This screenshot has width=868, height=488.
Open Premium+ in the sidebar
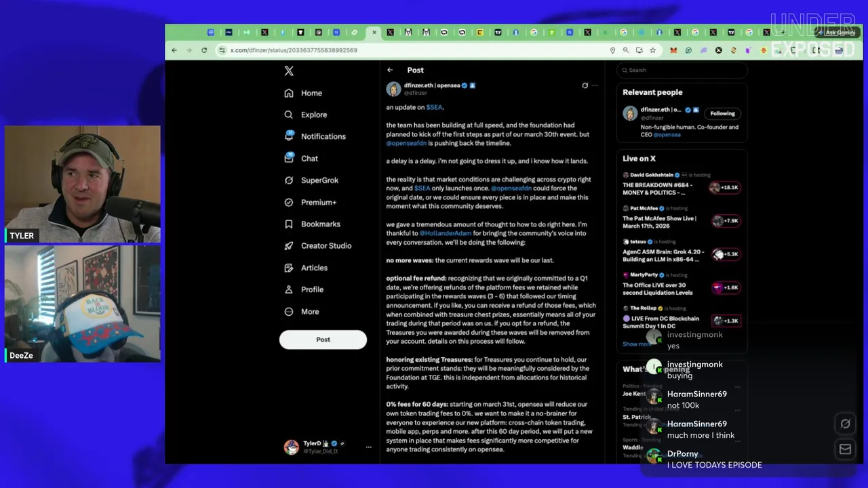pyautogui.click(x=310, y=202)
